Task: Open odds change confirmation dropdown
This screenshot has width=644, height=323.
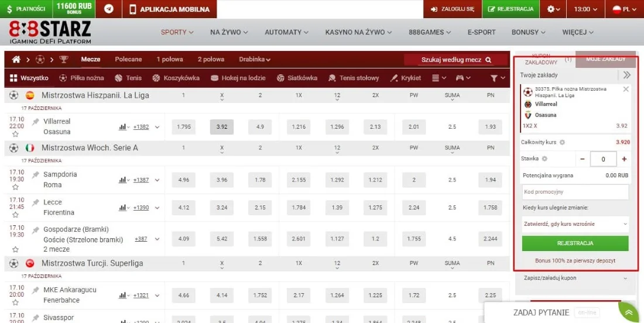Action: pos(575,224)
